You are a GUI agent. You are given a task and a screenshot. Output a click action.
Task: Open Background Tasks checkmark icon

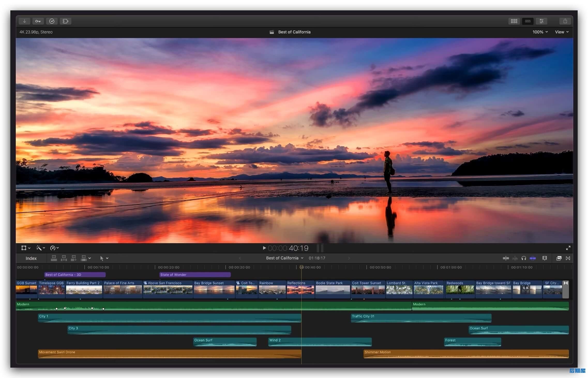point(52,21)
